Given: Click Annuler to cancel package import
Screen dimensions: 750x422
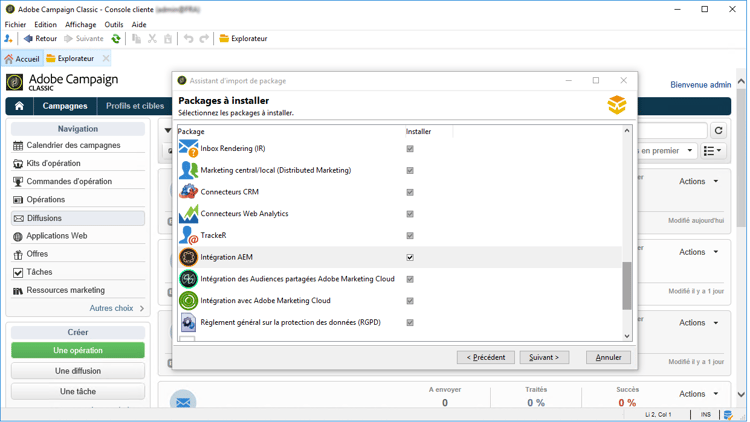Looking at the screenshot, I should (608, 357).
